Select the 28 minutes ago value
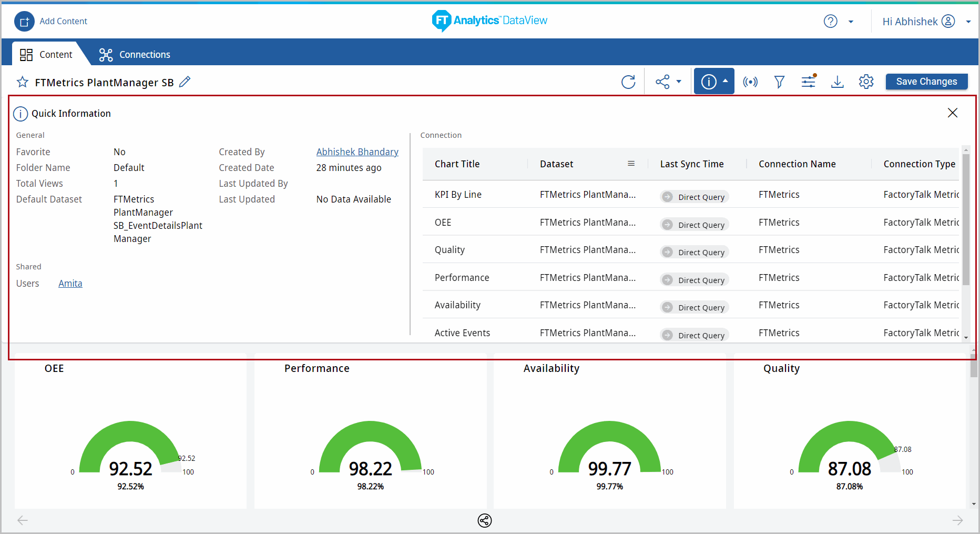980x534 pixels. [x=349, y=168]
